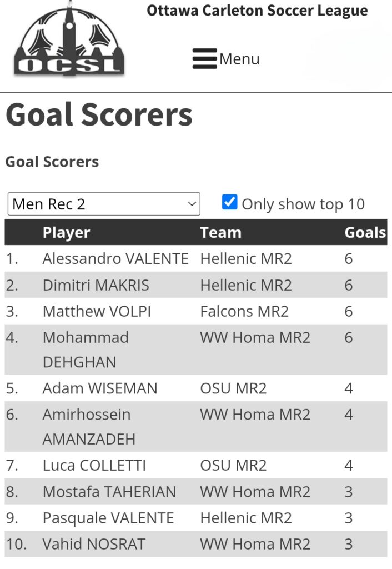Open the hamburger menu icon
Screen dimensions: 392x569
pyautogui.click(x=204, y=58)
